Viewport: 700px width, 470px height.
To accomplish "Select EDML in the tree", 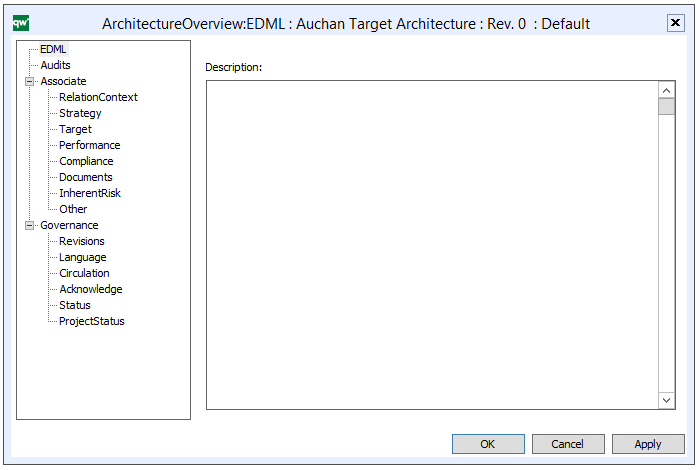I will pyautogui.click(x=54, y=49).
